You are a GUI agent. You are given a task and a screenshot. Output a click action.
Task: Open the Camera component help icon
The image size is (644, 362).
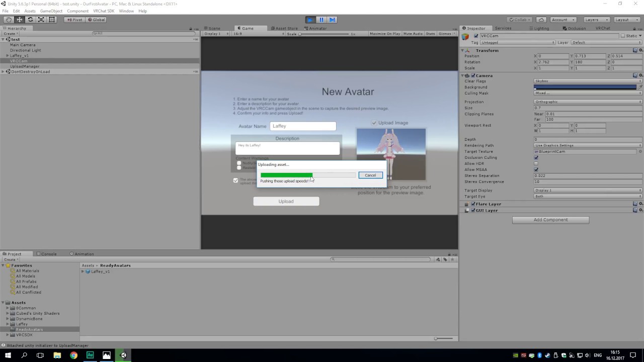click(x=635, y=75)
